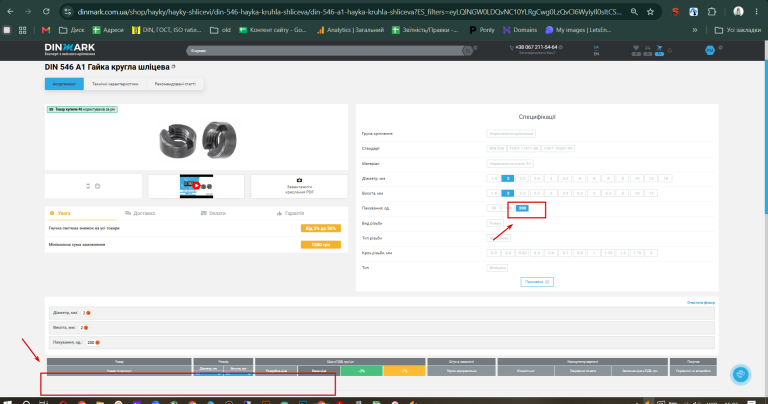Click the phone number in header
The height and width of the screenshot is (404, 768).
coord(536,48)
